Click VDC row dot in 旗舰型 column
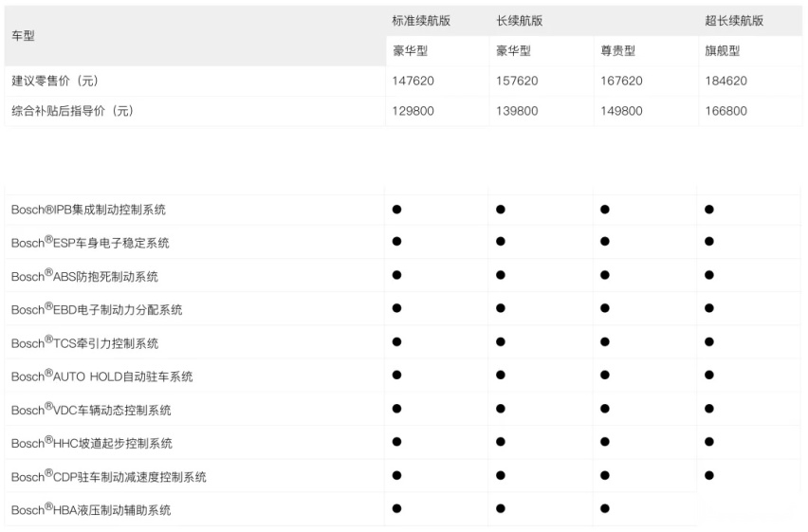The width and height of the screenshot is (808, 532). [709, 409]
